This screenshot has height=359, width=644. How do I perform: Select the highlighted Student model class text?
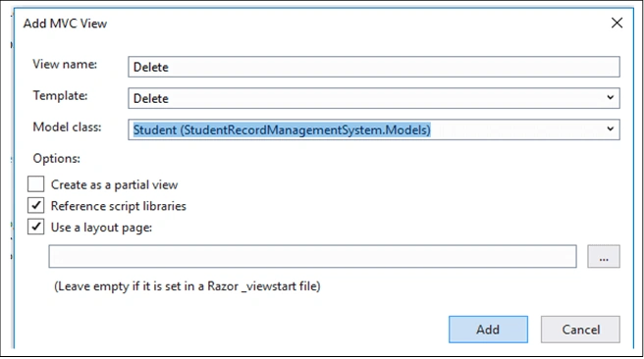(282, 129)
